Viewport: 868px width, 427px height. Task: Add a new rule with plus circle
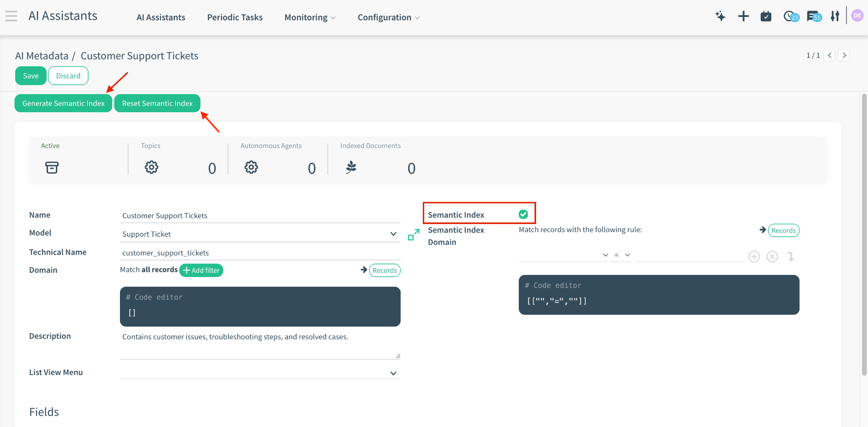(x=754, y=257)
